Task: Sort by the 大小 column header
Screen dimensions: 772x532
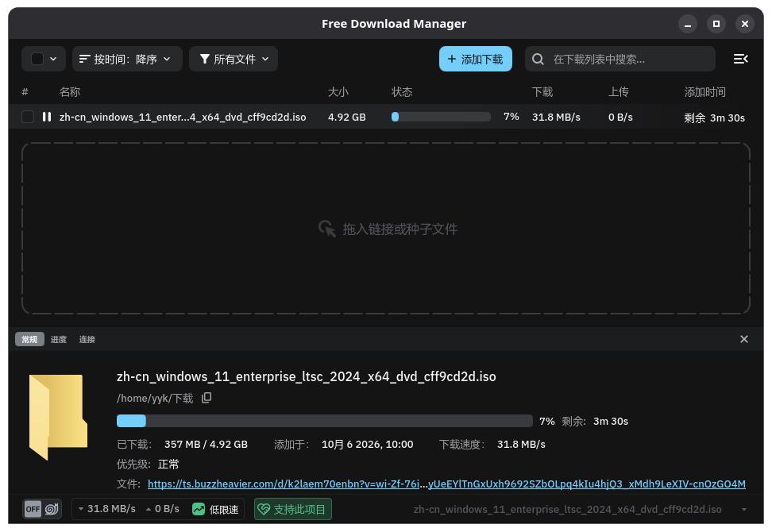Action: pyautogui.click(x=338, y=92)
